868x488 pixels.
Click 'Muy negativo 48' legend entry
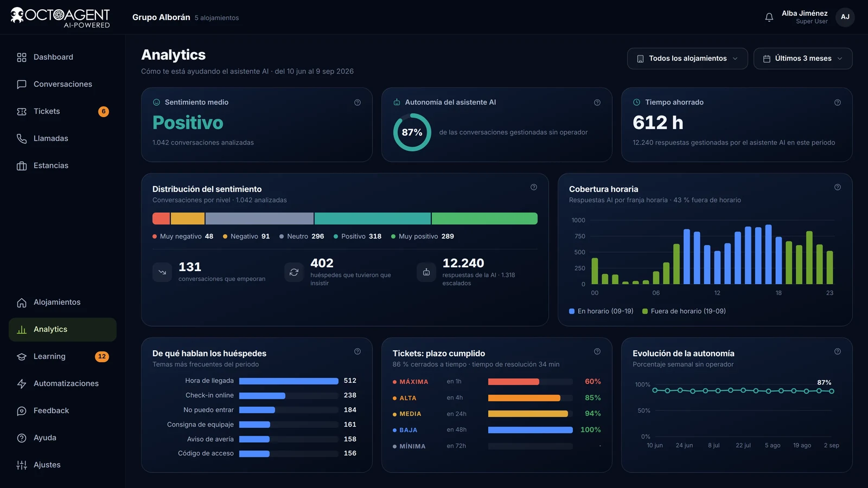pos(183,236)
